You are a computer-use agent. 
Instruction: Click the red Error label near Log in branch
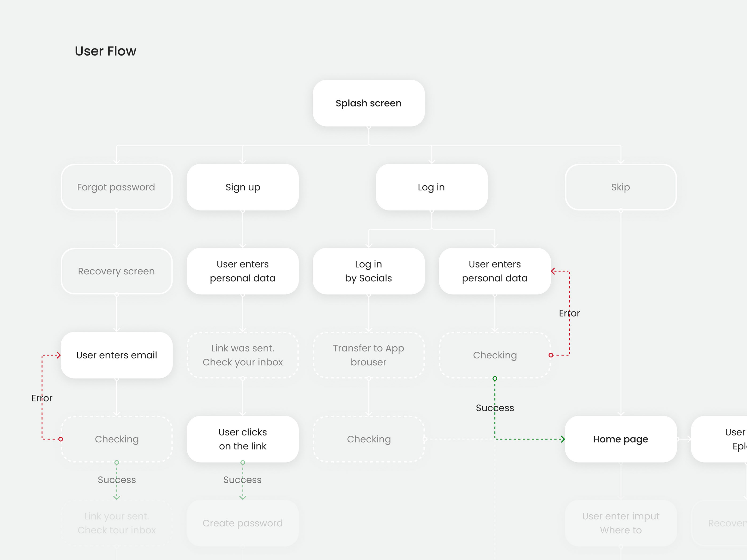[x=569, y=313]
